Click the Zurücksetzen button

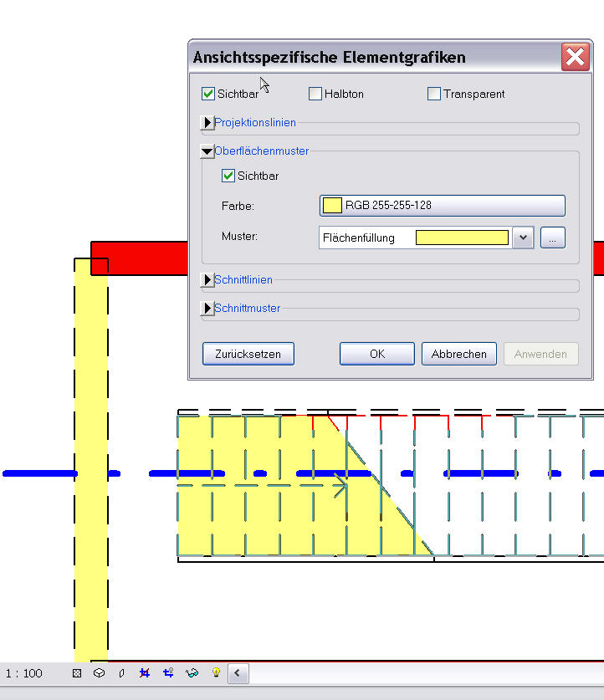point(248,354)
